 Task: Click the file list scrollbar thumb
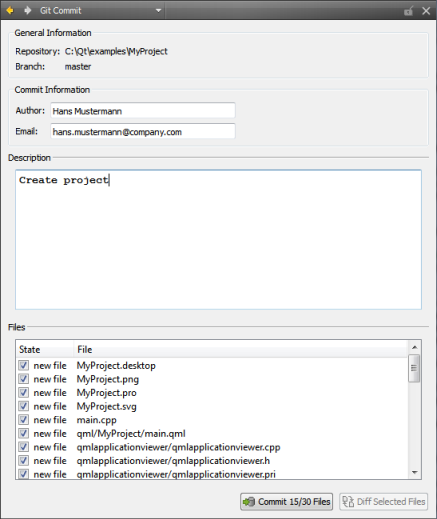pyautogui.click(x=414, y=368)
